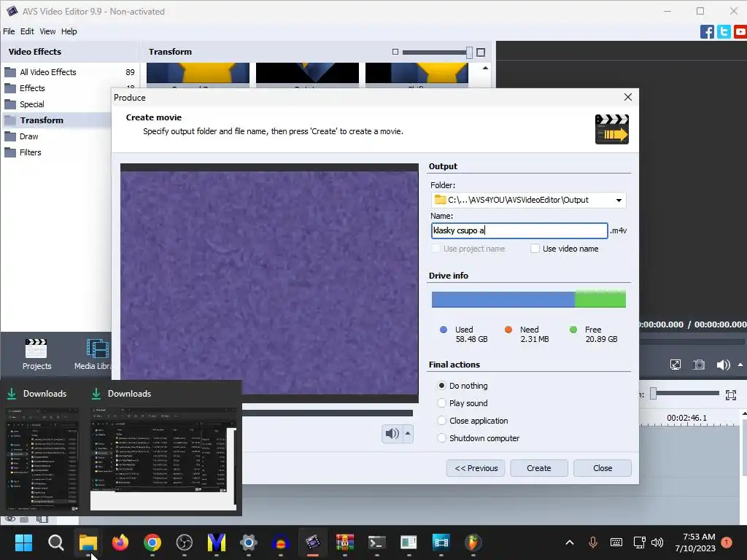Show hidden system tray icons chevron

click(x=569, y=542)
